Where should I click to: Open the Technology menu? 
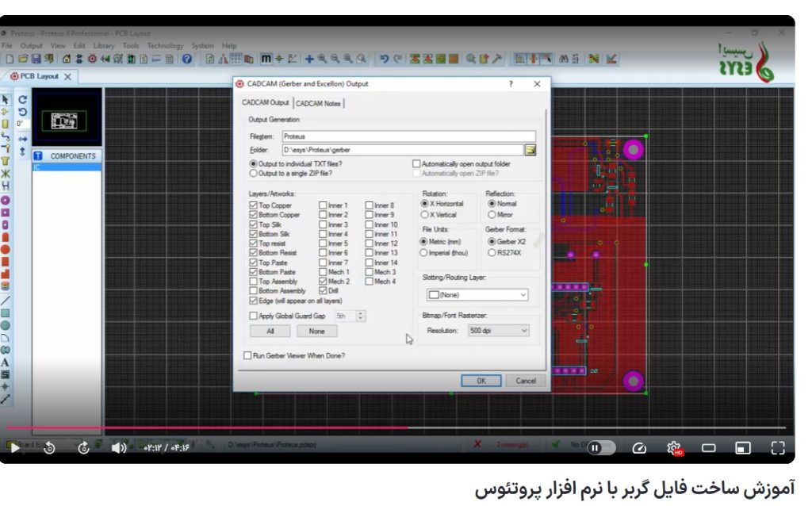tap(165, 46)
